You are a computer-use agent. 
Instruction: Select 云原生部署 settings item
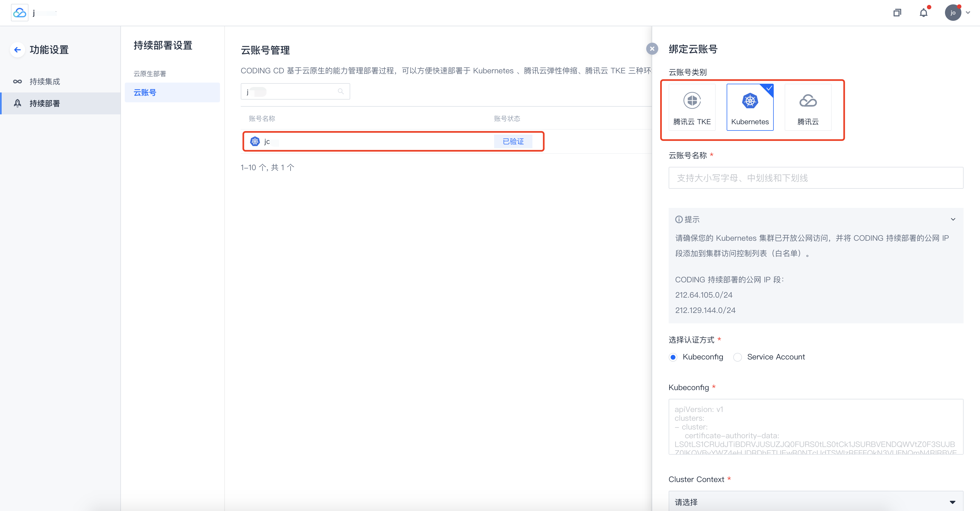(x=149, y=74)
